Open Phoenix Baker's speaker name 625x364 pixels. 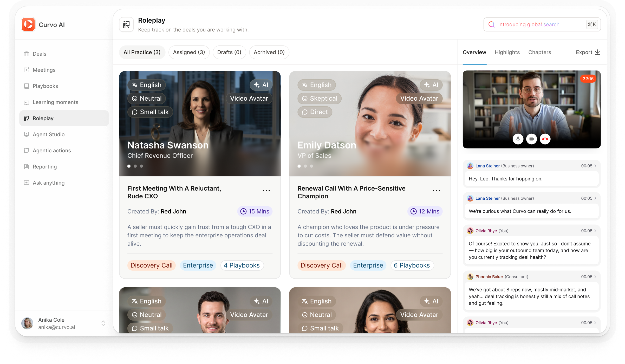click(x=489, y=277)
